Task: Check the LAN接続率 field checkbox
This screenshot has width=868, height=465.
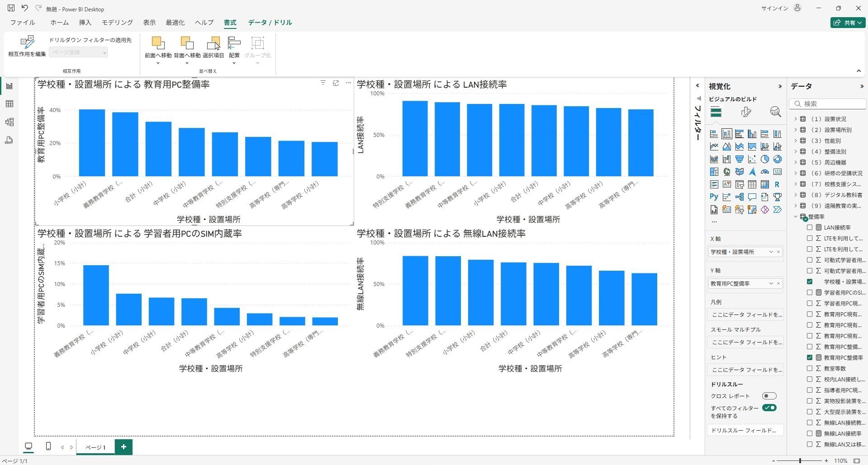Action: tap(810, 227)
